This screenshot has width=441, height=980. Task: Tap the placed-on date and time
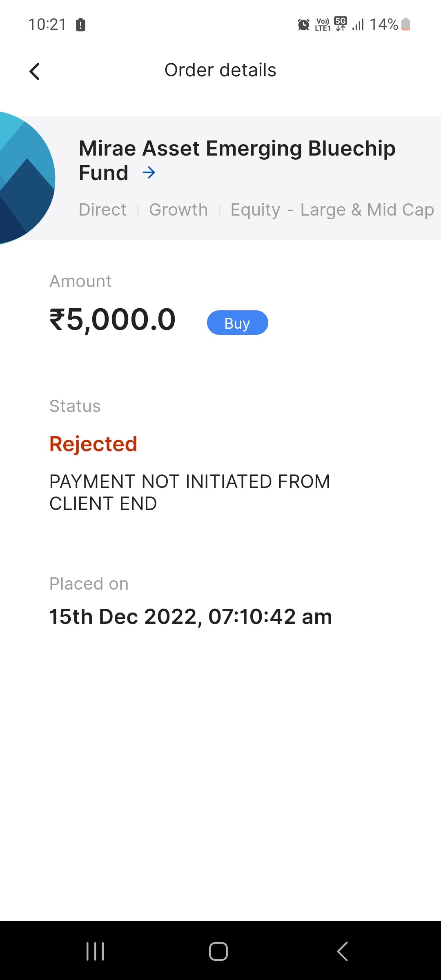click(190, 617)
